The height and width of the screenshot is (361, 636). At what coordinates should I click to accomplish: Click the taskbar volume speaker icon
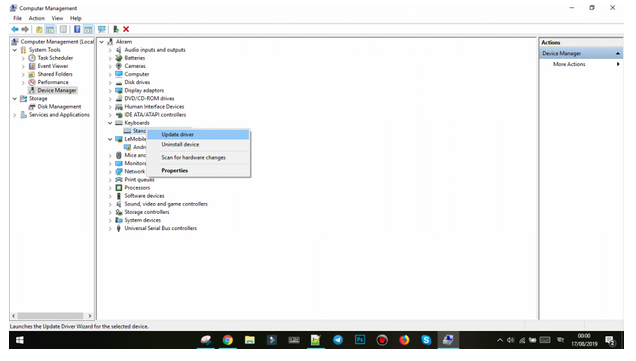[511, 340]
